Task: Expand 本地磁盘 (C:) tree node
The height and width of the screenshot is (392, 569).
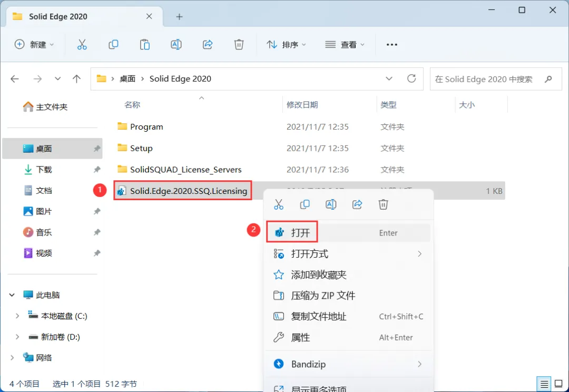Action: 17,316
